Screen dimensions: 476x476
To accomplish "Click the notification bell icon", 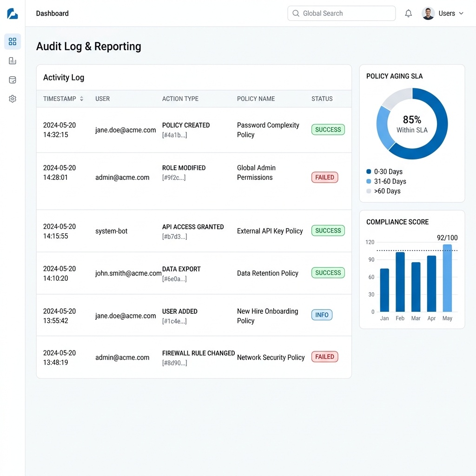I will pyautogui.click(x=408, y=13).
